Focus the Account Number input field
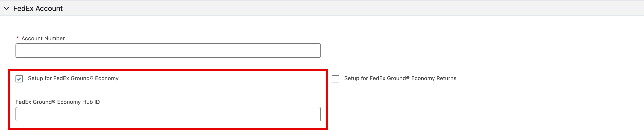Viewport: 644px width, 138px height. [168, 51]
